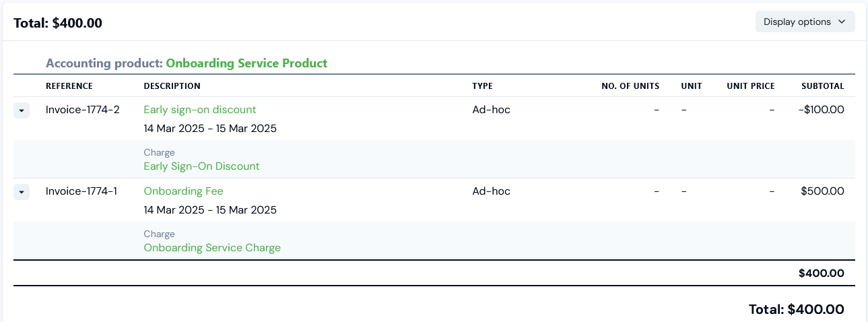
Task: Click the No. of Units column header
Action: pyautogui.click(x=630, y=86)
